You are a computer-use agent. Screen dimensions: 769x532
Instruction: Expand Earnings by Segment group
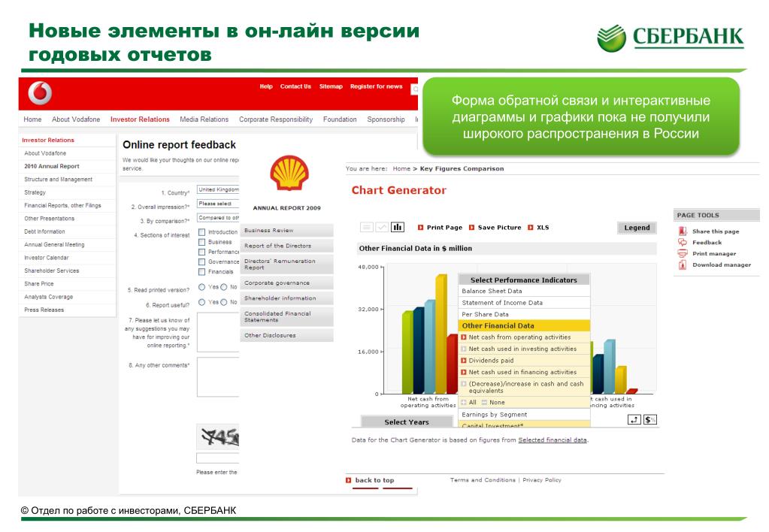click(524, 414)
